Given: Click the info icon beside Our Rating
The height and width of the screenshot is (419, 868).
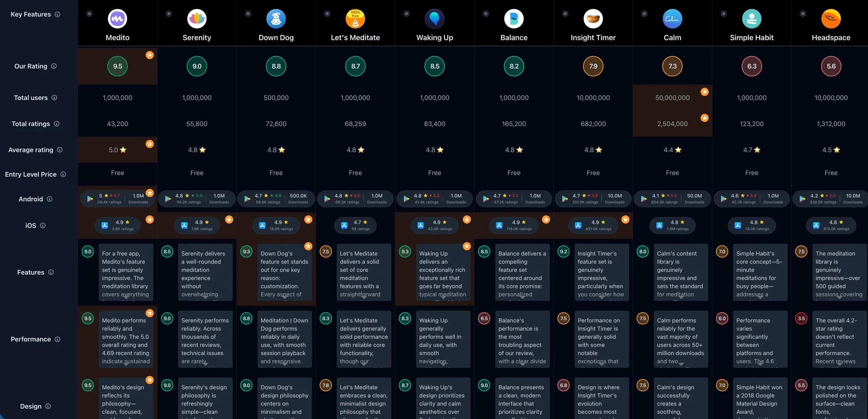Looking at the screenshot, I should pyautogui.click(x=54, y=66).
